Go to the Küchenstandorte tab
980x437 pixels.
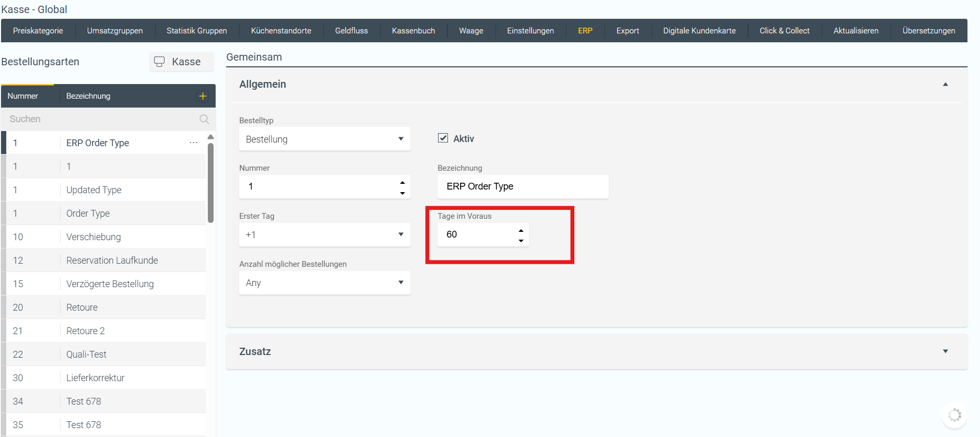point(281,31)
